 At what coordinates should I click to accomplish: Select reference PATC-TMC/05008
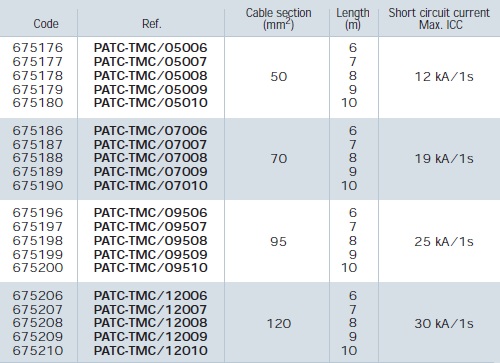point(151,76)
